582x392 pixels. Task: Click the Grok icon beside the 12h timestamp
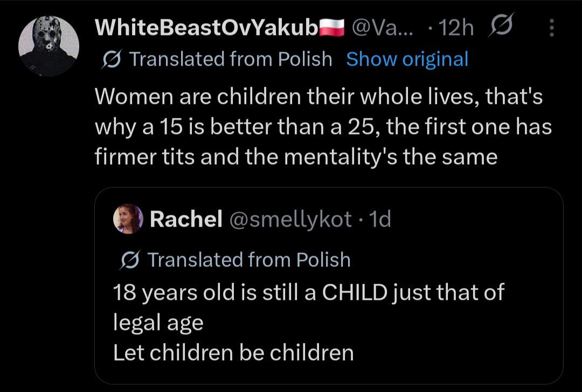pos(502,24)
